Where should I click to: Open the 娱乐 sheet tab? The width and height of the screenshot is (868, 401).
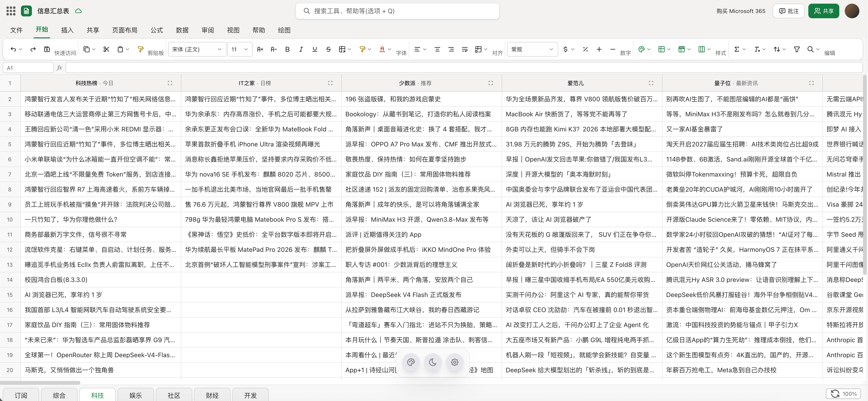136,395
